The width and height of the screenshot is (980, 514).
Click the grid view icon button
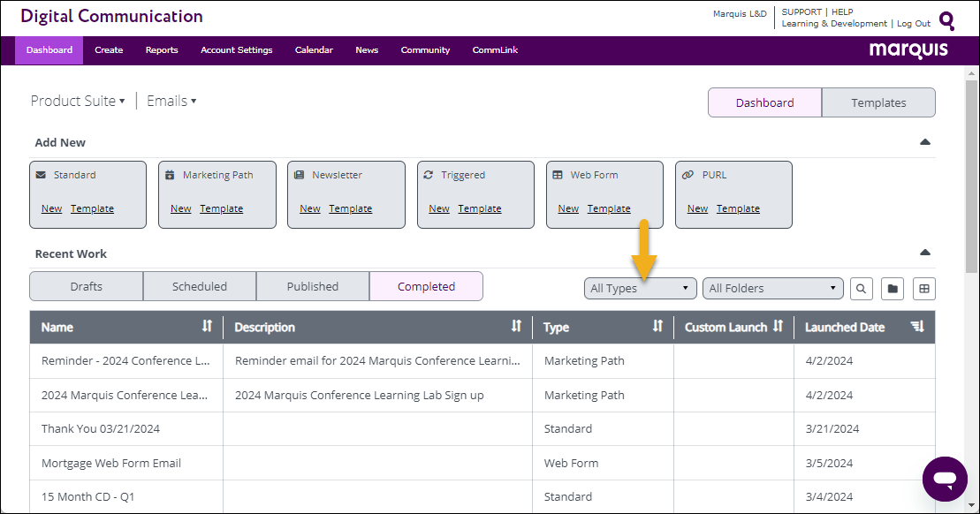pyautogui.click(x=924, y=289)
